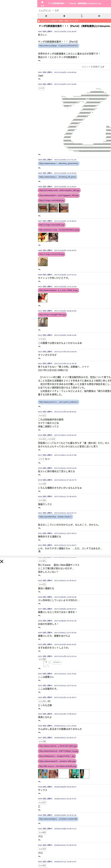This screenshot has width=111, height=868.
Task: Open the i.imgur.com/UzEq8.jpg link
Action: [x=51, y=201]
